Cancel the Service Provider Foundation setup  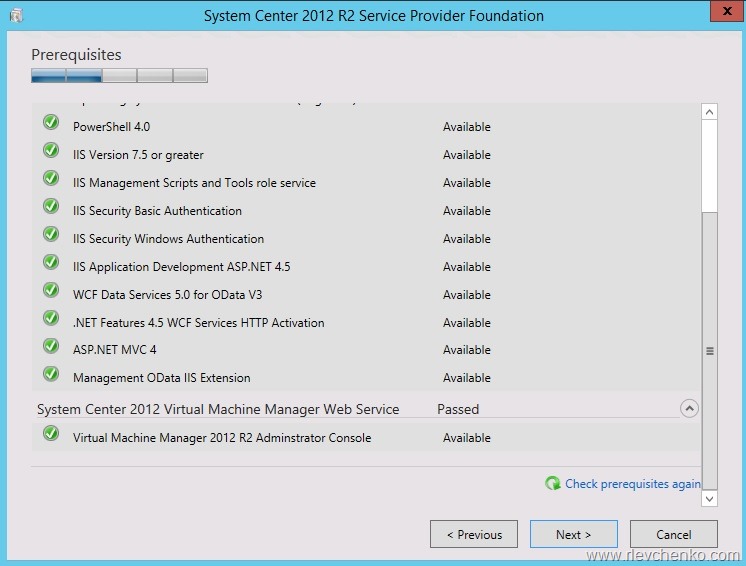(673, 534)
